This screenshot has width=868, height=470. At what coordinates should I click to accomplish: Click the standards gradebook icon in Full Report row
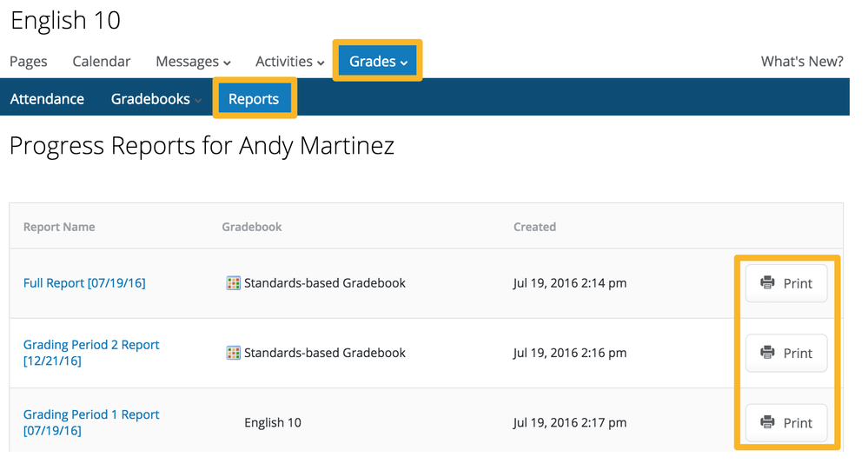[x=234, y=283]
